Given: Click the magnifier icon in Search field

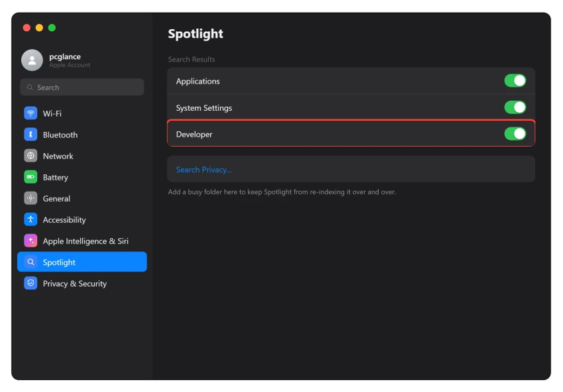Looking at the screenshot, I should (30, 88).
